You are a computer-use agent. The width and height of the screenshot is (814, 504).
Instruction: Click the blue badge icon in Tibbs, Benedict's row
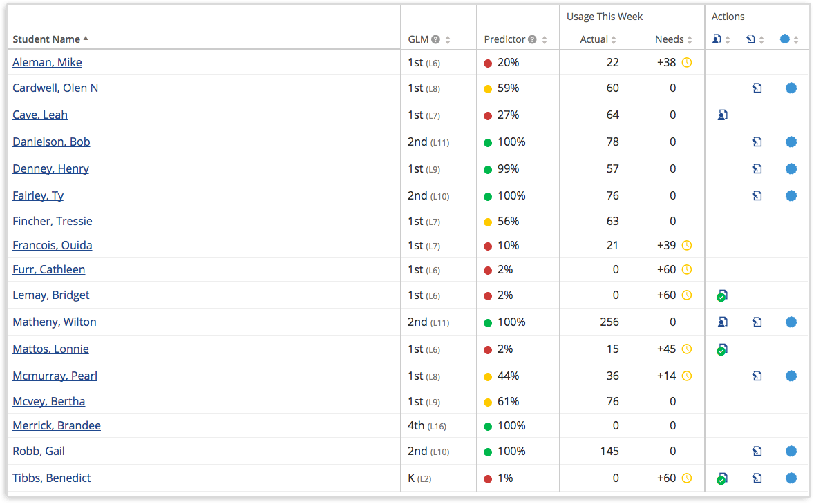tap(791, 478)
